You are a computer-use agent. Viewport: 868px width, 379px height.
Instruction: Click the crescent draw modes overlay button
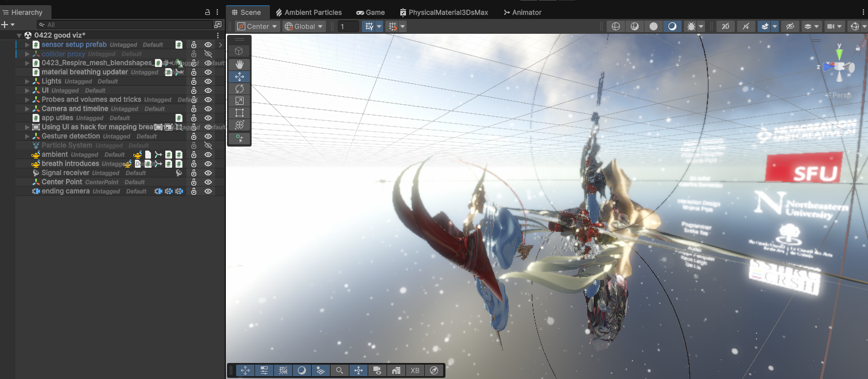pyautogui.click(x=302, y=370)
